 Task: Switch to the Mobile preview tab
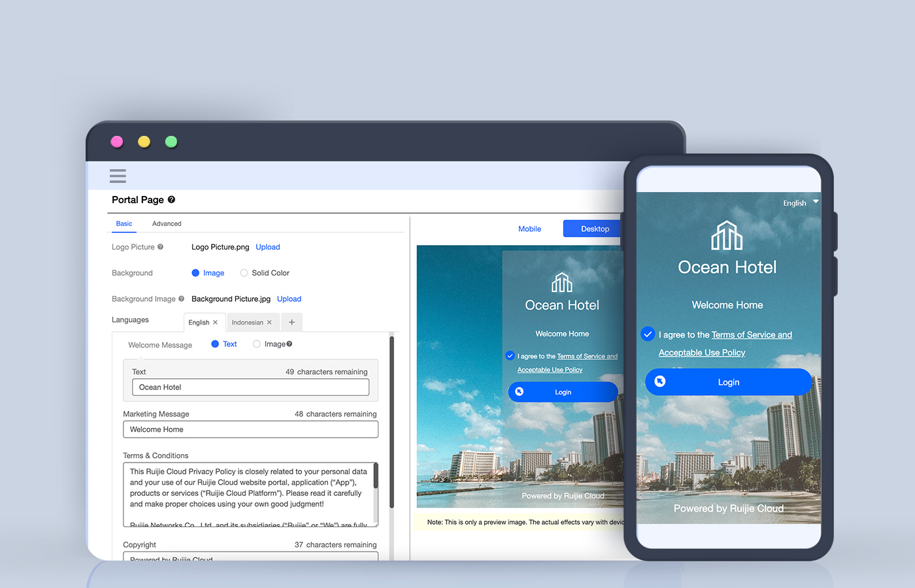[x=529, y=229]
